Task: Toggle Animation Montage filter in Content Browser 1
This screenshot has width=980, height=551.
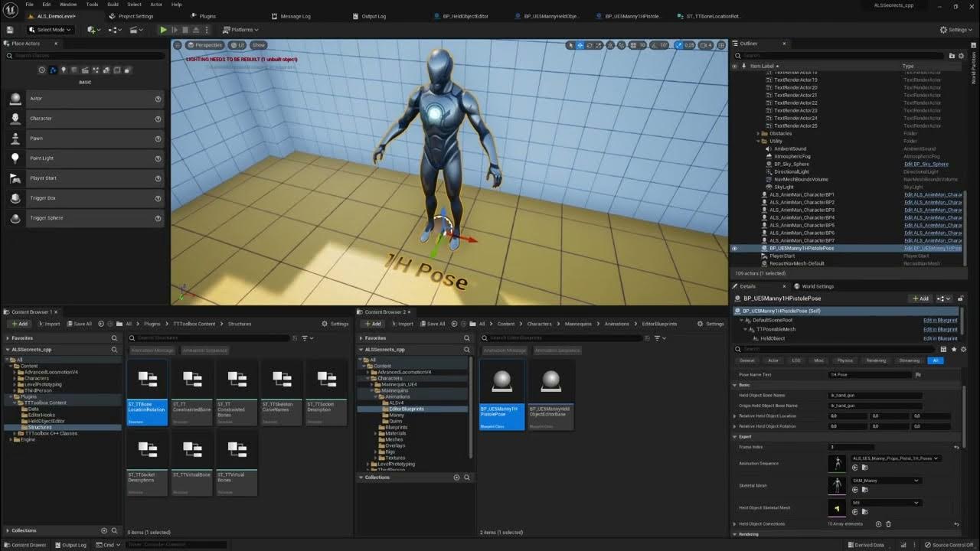Action: coord(152,350)
